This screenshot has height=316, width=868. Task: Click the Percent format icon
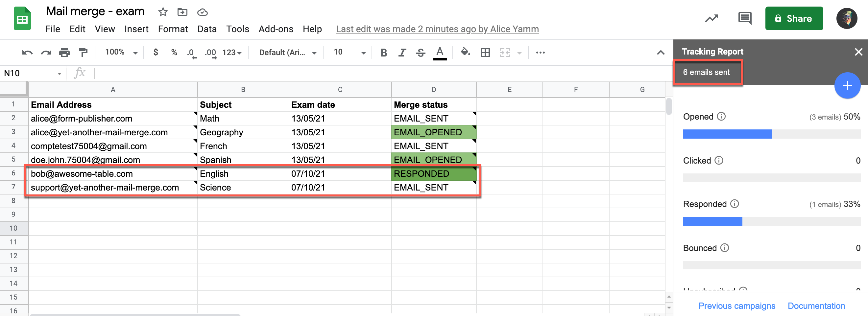[174, 52]
